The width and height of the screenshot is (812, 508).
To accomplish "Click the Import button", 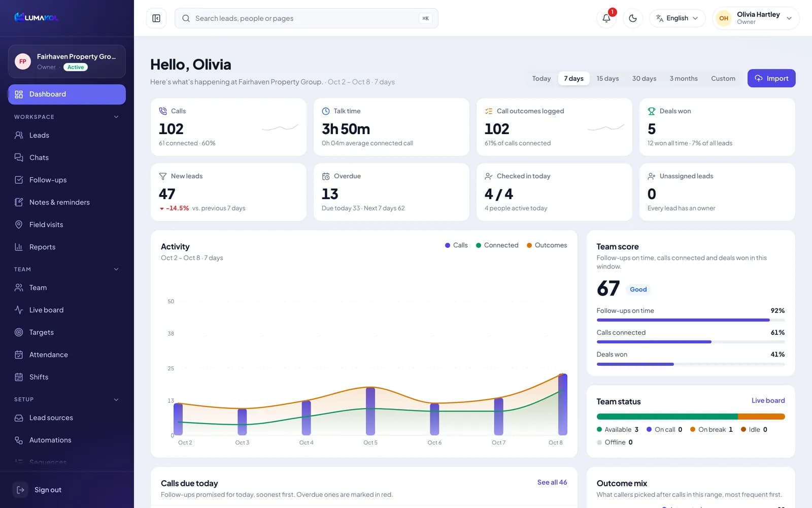I will click(x=771, y=78).
